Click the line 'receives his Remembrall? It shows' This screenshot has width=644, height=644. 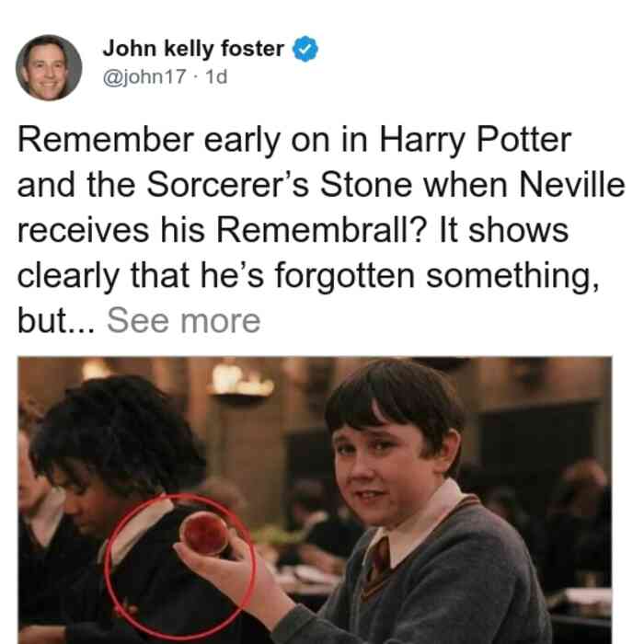293,230
